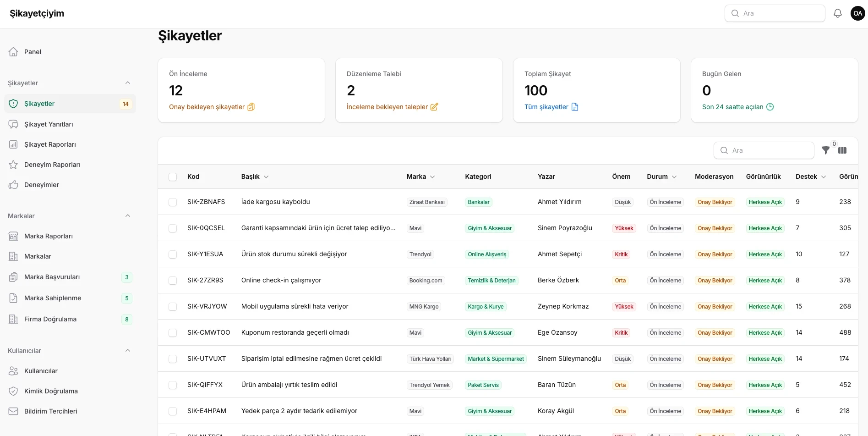The image size is (868, 436).
Task: Open the table filter funnel icon
Action: [826, 150]
